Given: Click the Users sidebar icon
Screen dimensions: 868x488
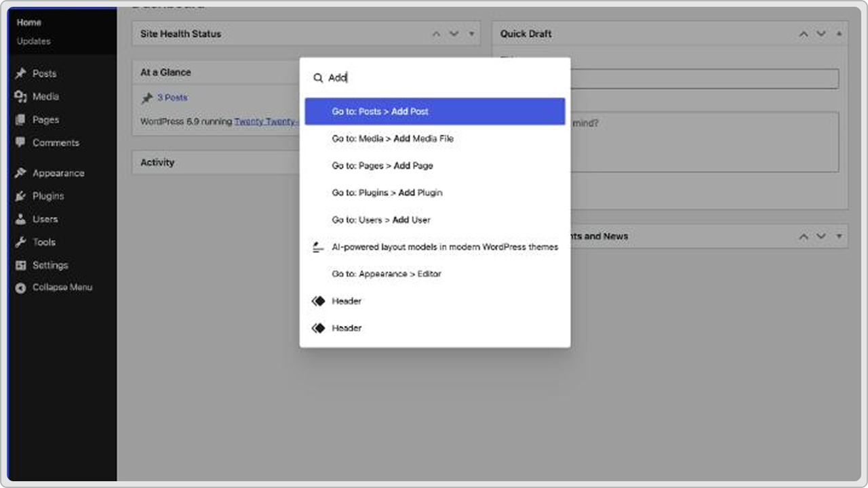Looking at the screenshot, I should 19,219.
